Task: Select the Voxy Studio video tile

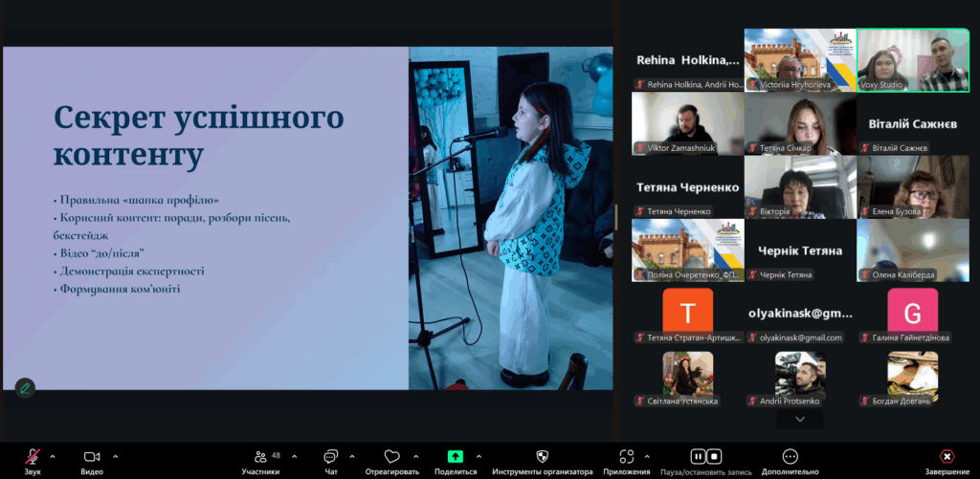Action: tap(912, 59)
